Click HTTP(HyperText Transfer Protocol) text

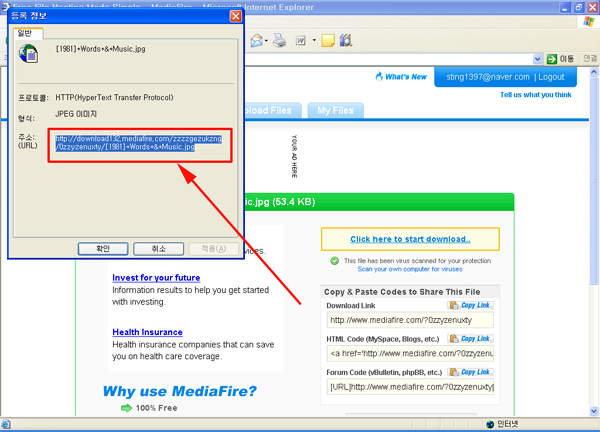point(114,98)
